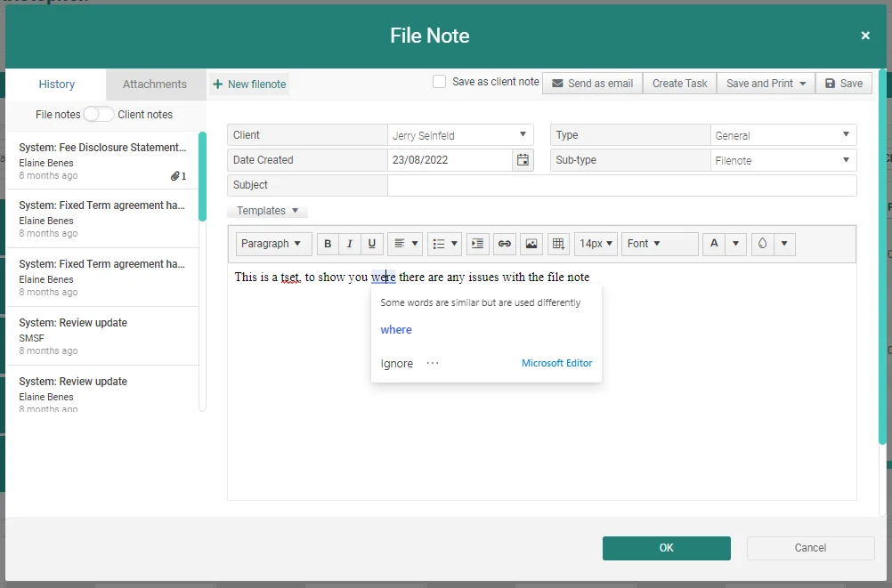Viewport: 892px width, 588px height.
Task: Open the Client dropdown showing Jerry Seinfeld
Action: tap(460, 135)
